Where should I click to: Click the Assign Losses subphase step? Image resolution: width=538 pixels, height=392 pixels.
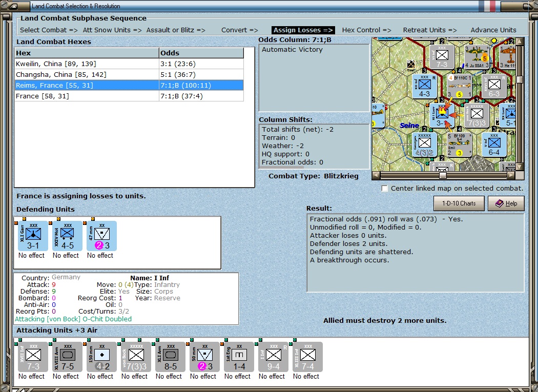303,30
